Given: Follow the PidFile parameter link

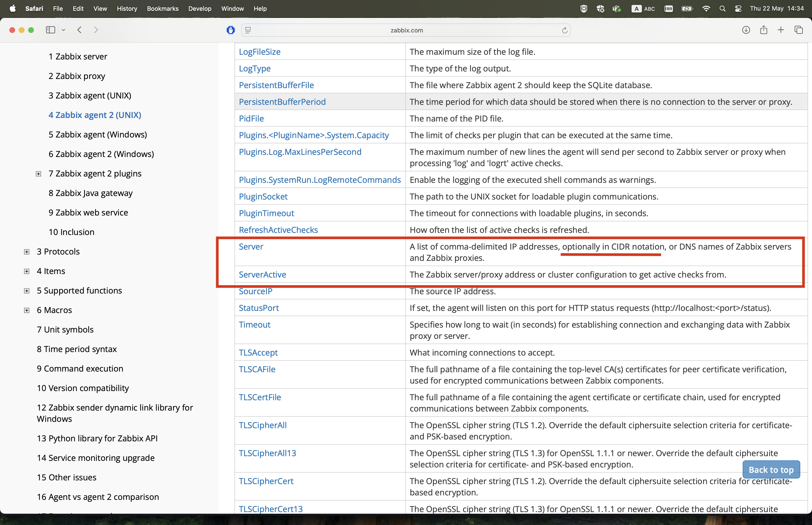Looking at the screenshot, I should [x=251, y=118].
